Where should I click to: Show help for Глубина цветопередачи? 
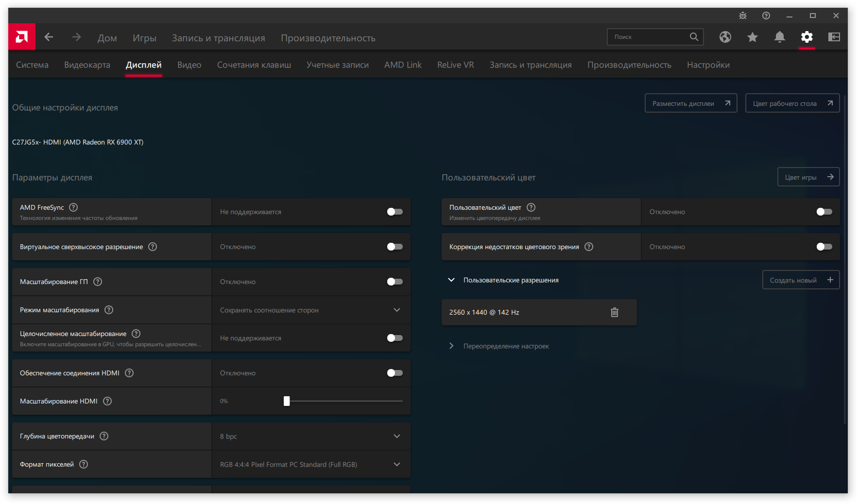pos(104,436)
